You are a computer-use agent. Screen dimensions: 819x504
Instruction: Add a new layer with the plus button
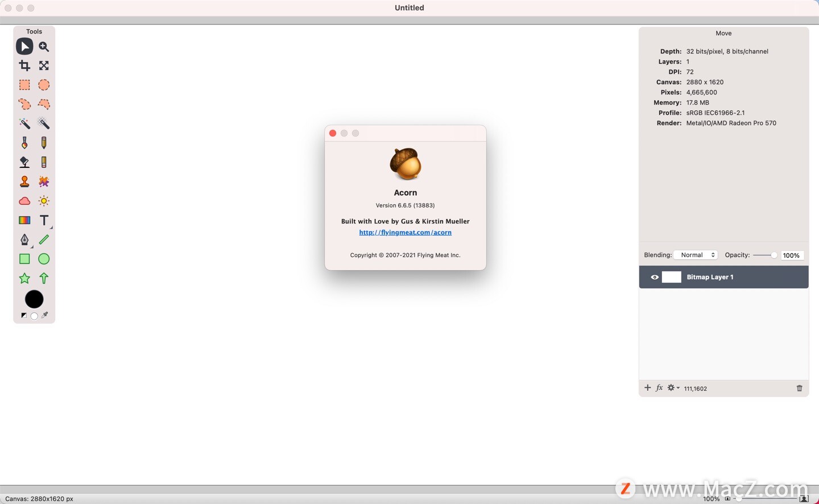[x=647, y=387]
